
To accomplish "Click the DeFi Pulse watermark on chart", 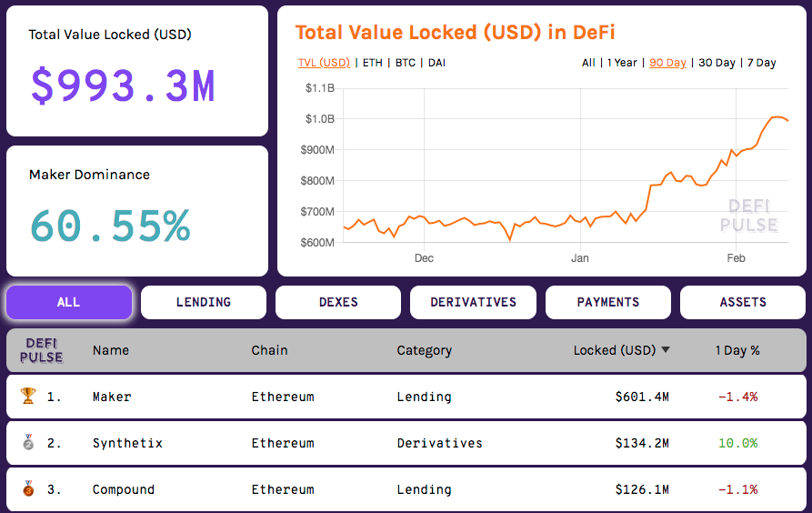I will click(748, 216).
